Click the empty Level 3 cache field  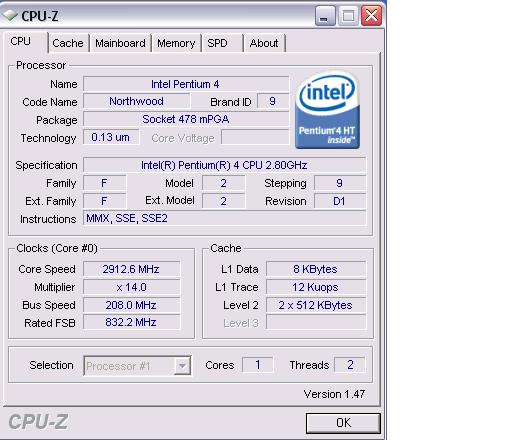coord(316,322)
